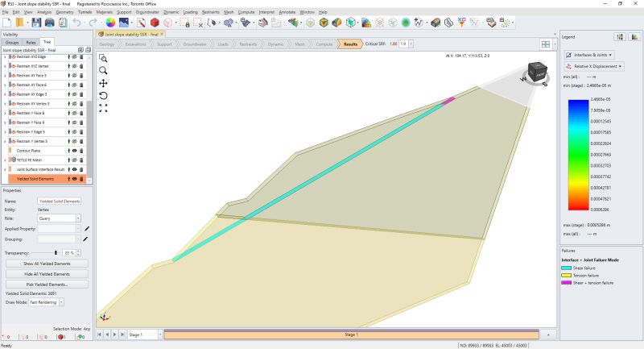Click the Zoom extents corner brackets icon

(x=103, y=108)
